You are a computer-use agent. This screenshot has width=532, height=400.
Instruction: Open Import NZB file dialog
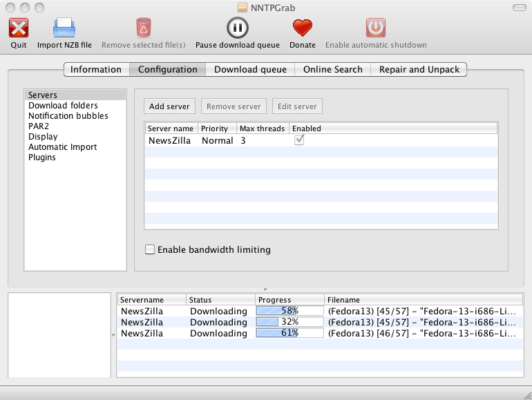click(x=64, y=28)
